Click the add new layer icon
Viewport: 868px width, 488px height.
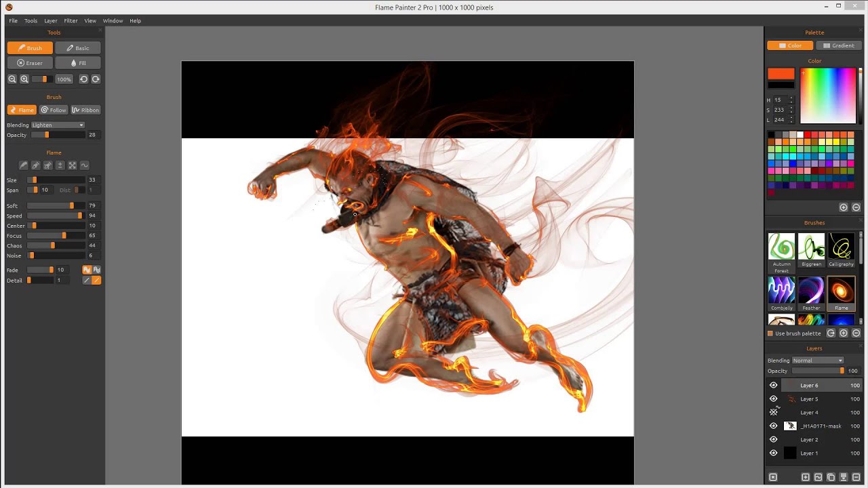tap(806, 478)
